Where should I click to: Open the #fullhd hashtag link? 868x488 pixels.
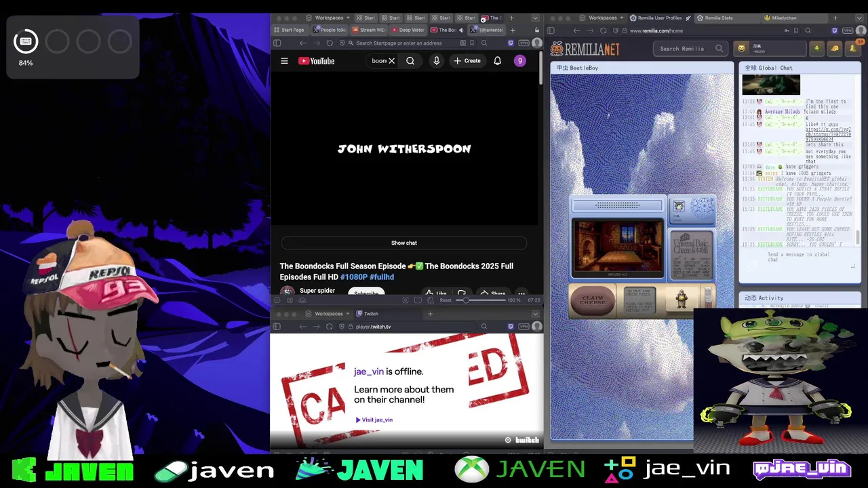coord(382,277)
